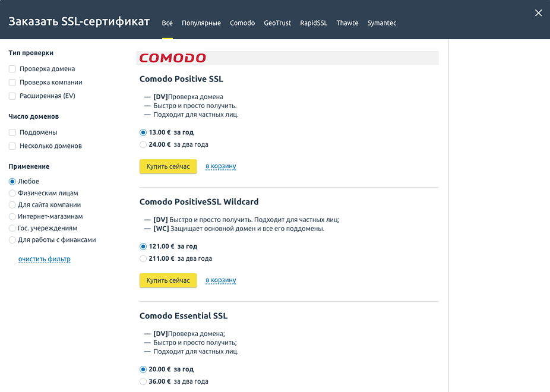Open the GeoTrust tab
The height and width of the screenshot is (392, 550).
(x=277, y=23)
